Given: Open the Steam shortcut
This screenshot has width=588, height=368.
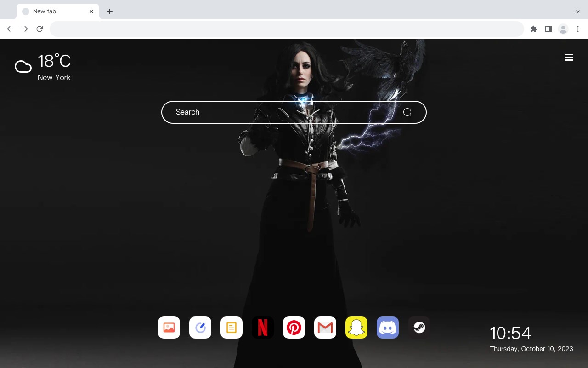Looking at the screenshot, I should click(x=419, y=328).
